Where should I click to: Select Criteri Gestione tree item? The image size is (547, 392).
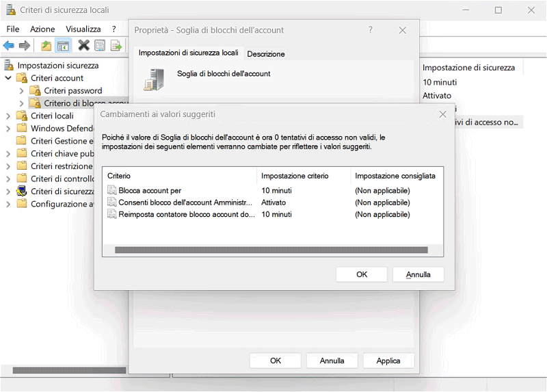point(62,141)
